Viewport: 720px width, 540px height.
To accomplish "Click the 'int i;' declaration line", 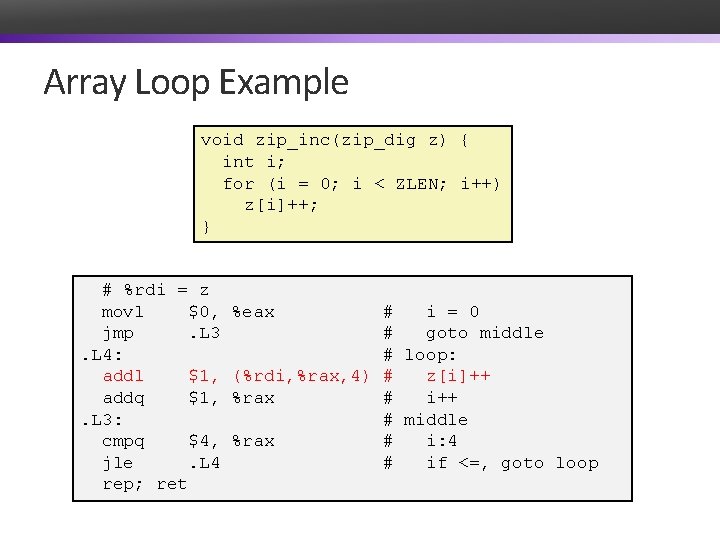I will pos(253,162).
